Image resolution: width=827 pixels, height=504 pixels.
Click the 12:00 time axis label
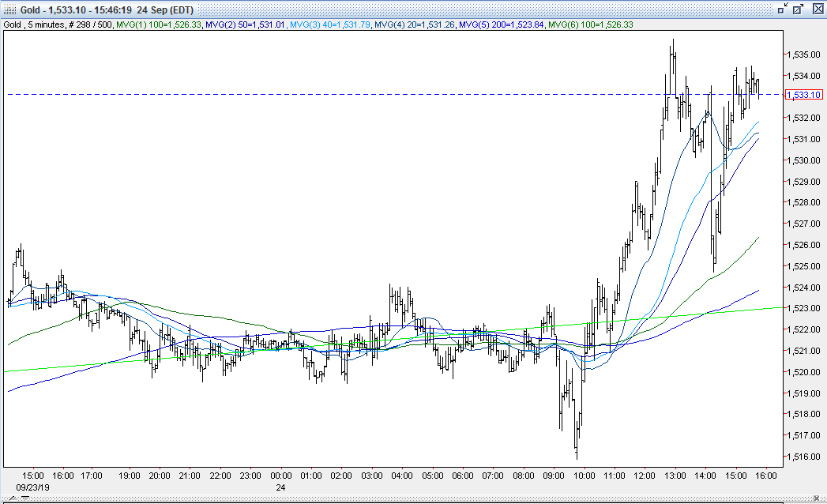[x=644, y=476]
